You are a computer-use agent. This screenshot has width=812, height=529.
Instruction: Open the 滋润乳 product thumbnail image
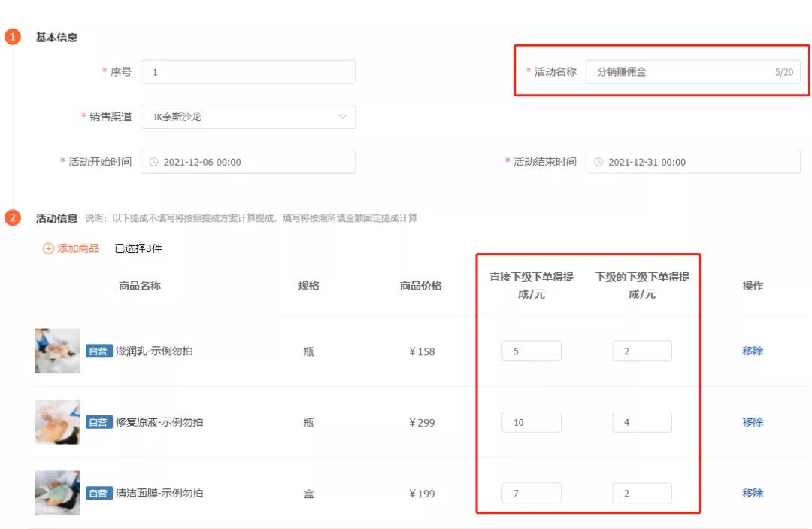pos(56,351)
